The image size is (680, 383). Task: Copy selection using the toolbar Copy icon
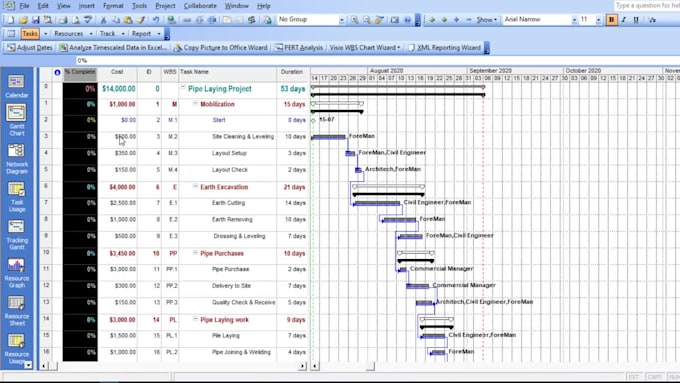coord(115,20)
